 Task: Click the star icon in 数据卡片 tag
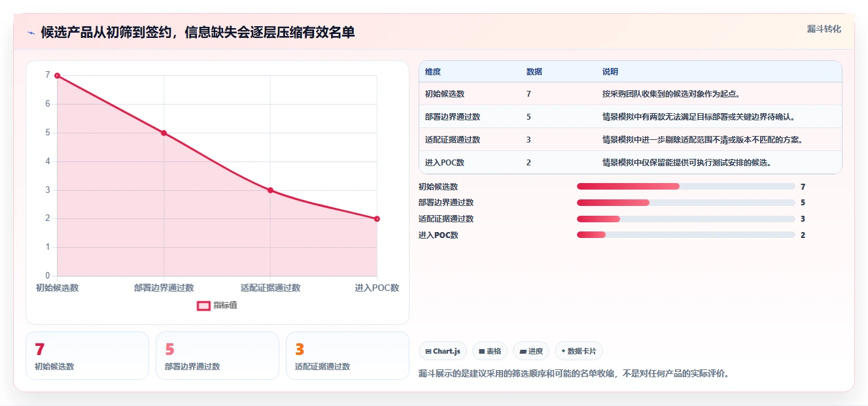pos(563,351)
